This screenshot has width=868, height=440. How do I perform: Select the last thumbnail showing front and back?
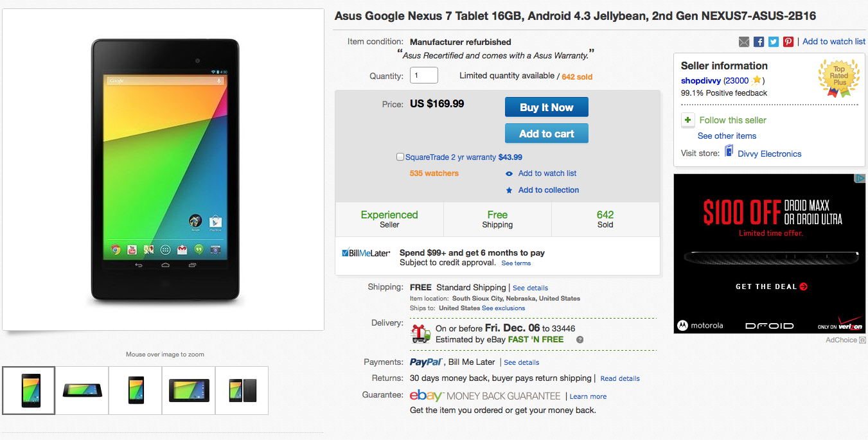[x=242, y=390]
